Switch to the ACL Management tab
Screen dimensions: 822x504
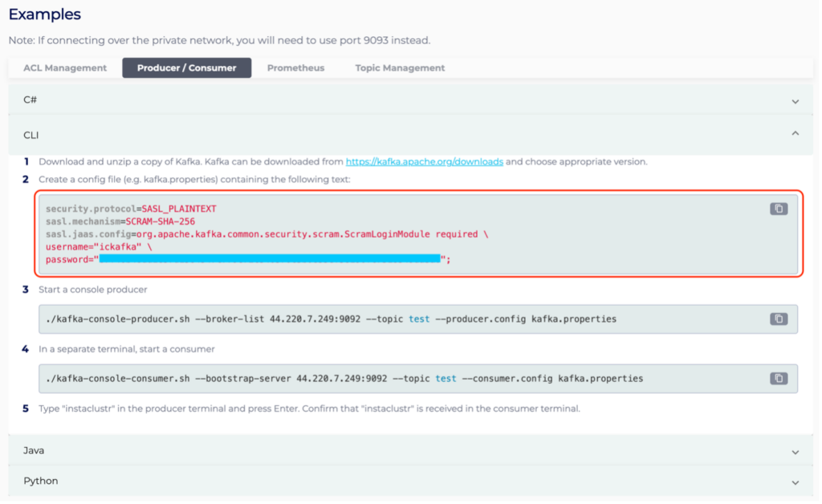(x=64, y=68)
